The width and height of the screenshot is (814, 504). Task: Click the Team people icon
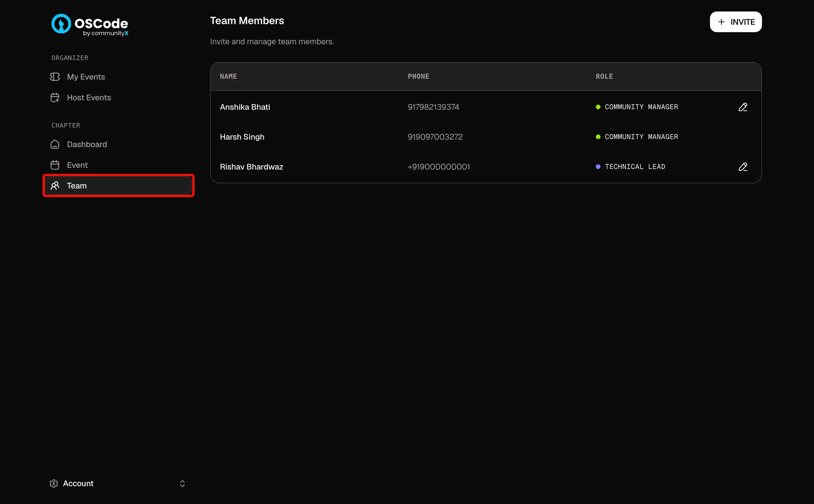[55, 186]
